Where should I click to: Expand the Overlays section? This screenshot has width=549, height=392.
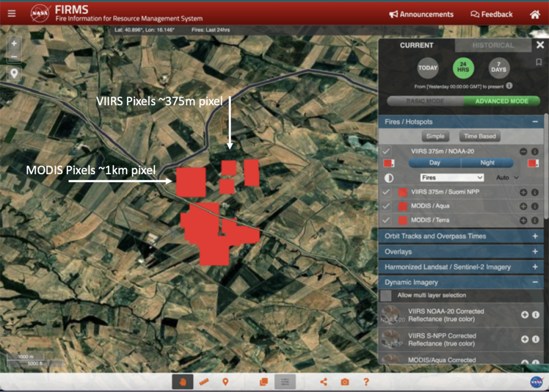pyautogui.click(x=535, y=252)
